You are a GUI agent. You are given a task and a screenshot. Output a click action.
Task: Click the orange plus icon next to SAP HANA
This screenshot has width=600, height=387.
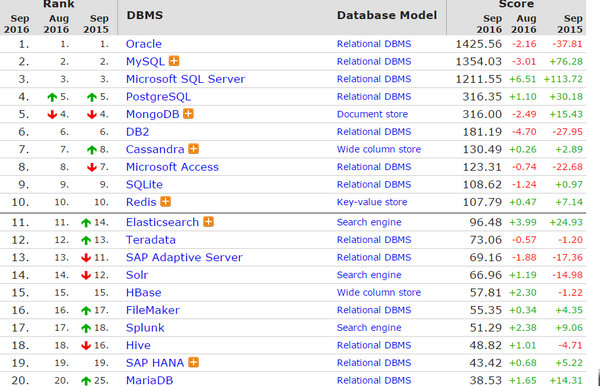click(194, 362)
